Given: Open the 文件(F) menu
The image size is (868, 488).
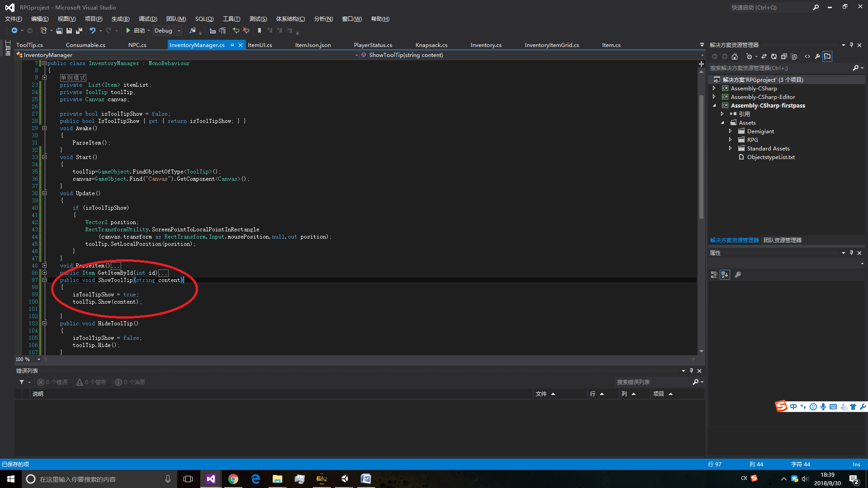Looking at the screenshot, I should [x=13, y=19].
